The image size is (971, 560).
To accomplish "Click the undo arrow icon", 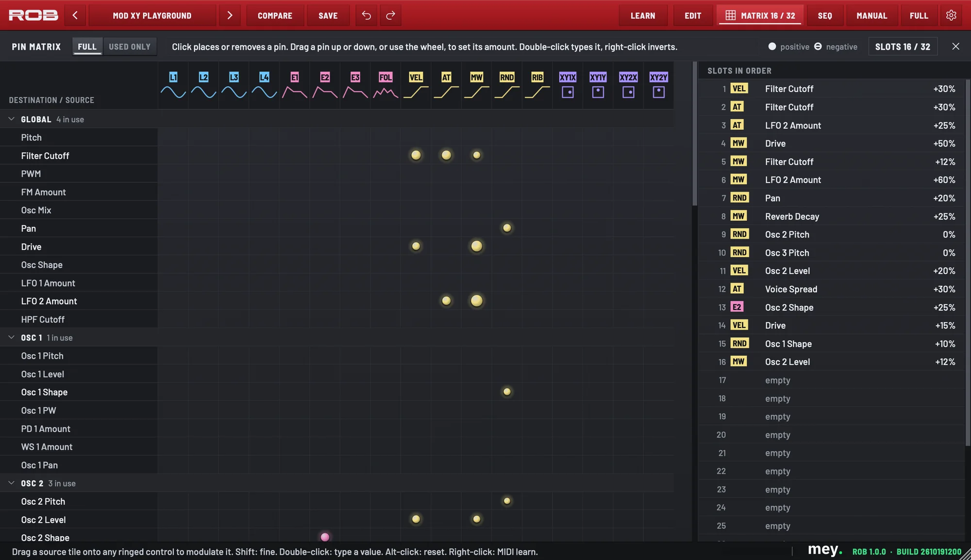I will click(367, 16).
